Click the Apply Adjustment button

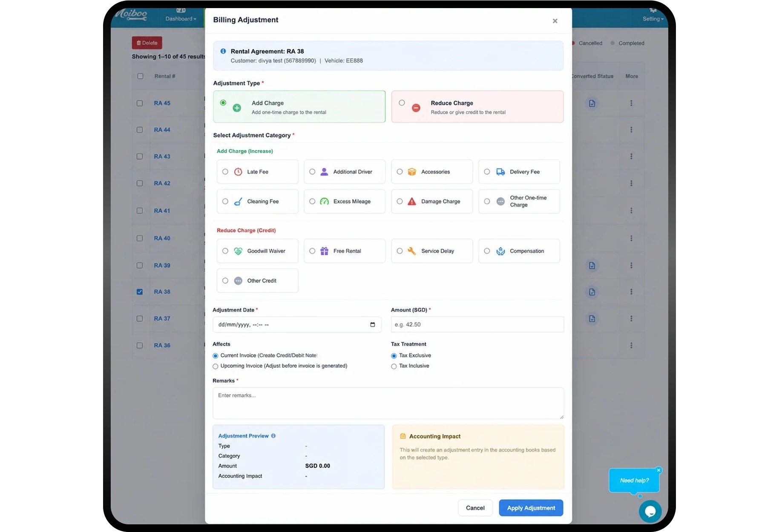coord(531,508)
